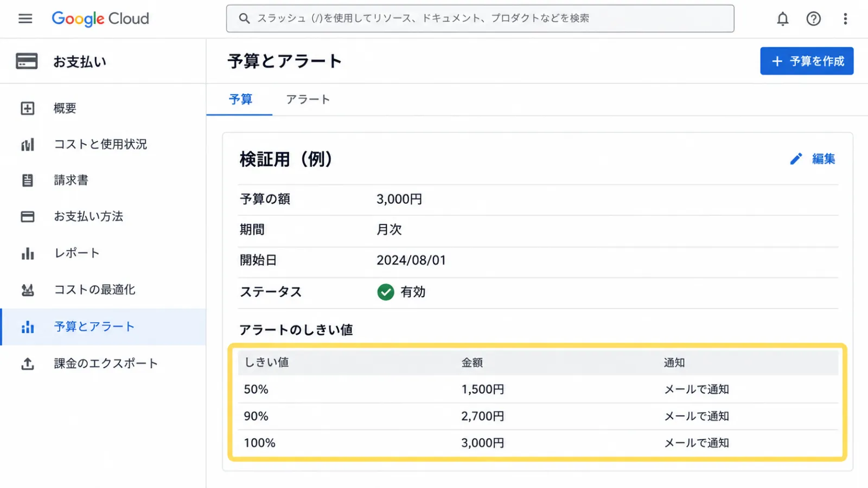
Task: Click the お支払い sidebar heading
Action: pos(80,62)
